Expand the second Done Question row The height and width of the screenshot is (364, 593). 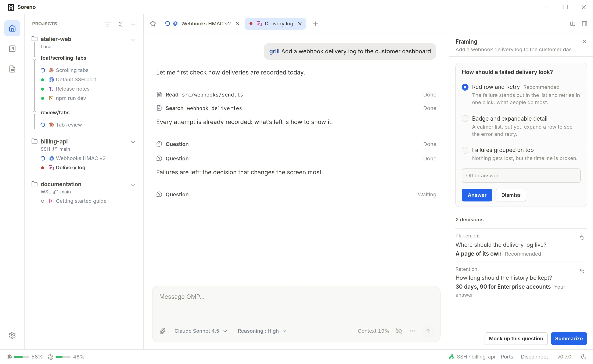point(296,159)
